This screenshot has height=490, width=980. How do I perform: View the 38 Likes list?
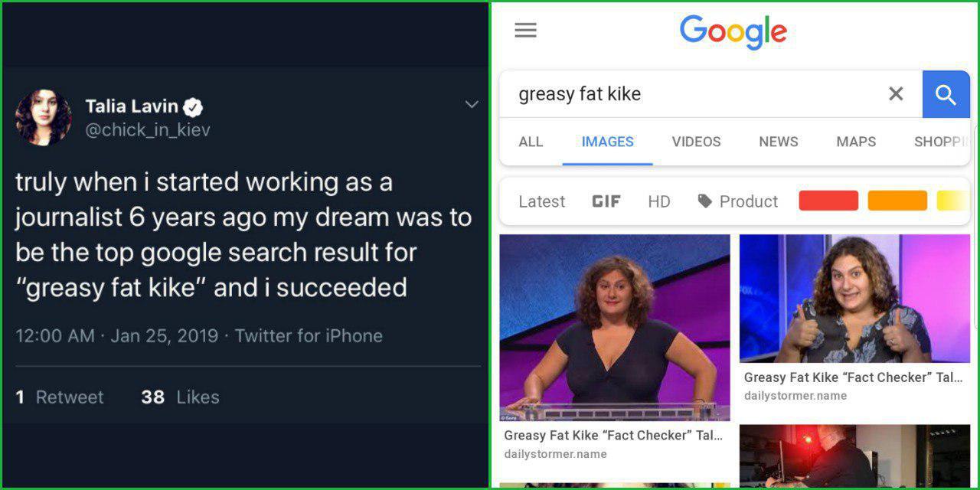(180, 397)
